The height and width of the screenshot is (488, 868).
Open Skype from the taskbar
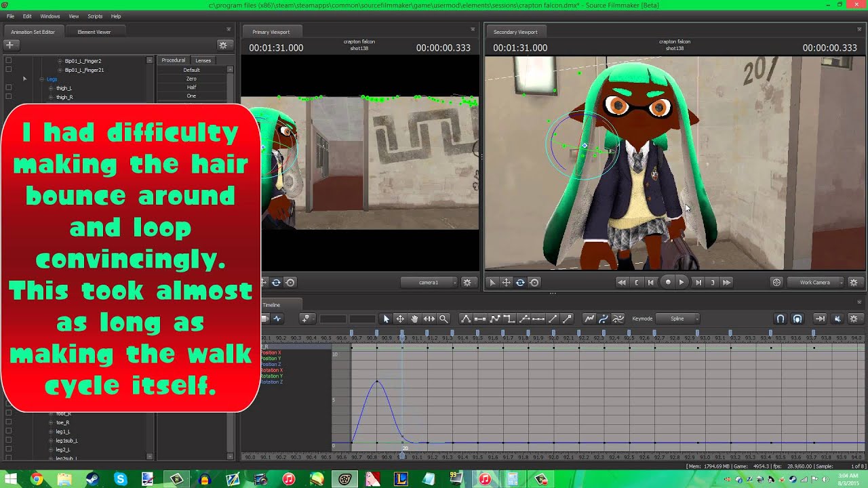[x=120, y=479]
